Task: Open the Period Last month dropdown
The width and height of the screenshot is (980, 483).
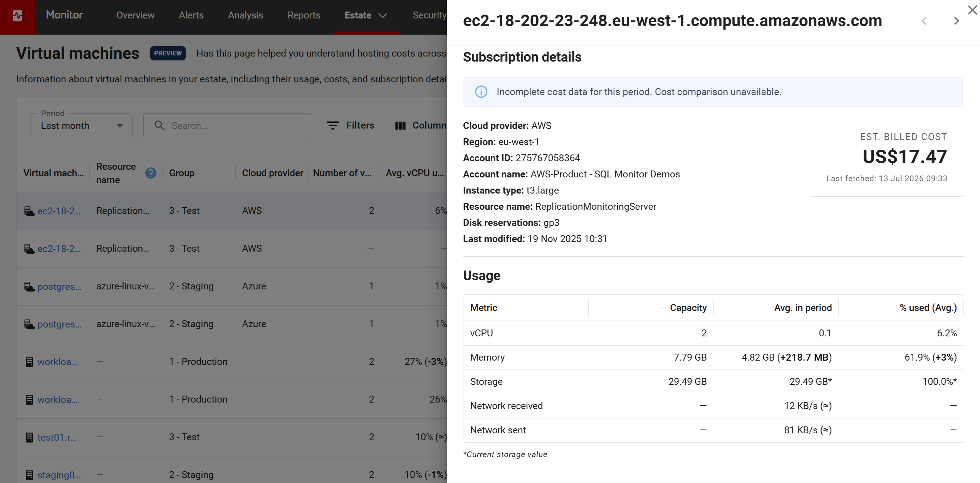Action: coord(82,125)
